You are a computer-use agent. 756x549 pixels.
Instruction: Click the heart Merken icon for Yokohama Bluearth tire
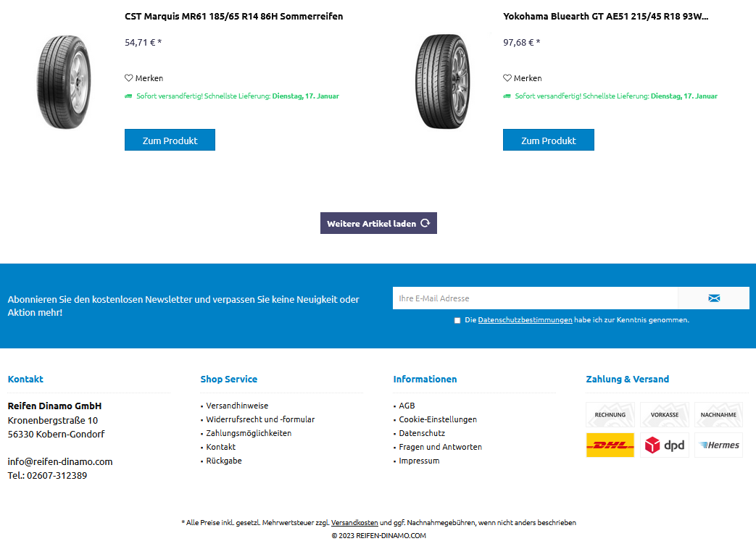click(x=507, y=78)
